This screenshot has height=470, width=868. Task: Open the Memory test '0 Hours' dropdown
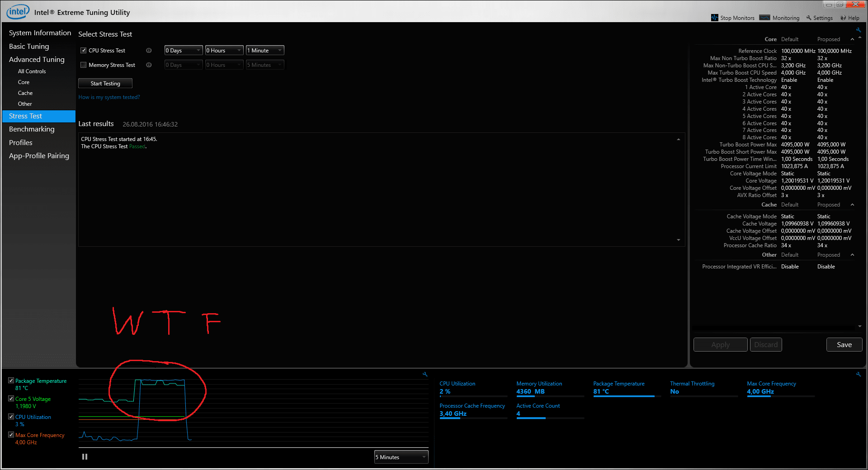[224, 65]
